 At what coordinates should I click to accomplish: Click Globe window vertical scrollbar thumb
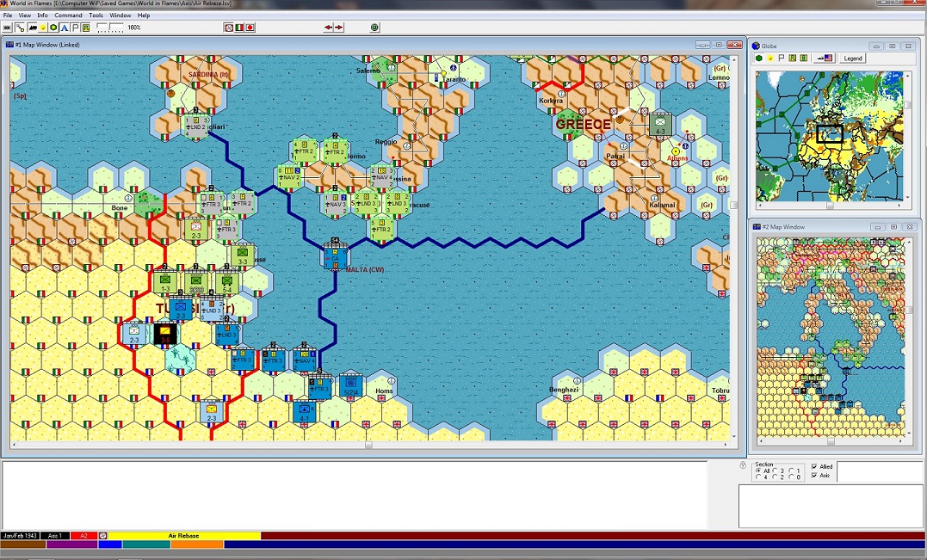pyautogui.click(x=908, y=105)
